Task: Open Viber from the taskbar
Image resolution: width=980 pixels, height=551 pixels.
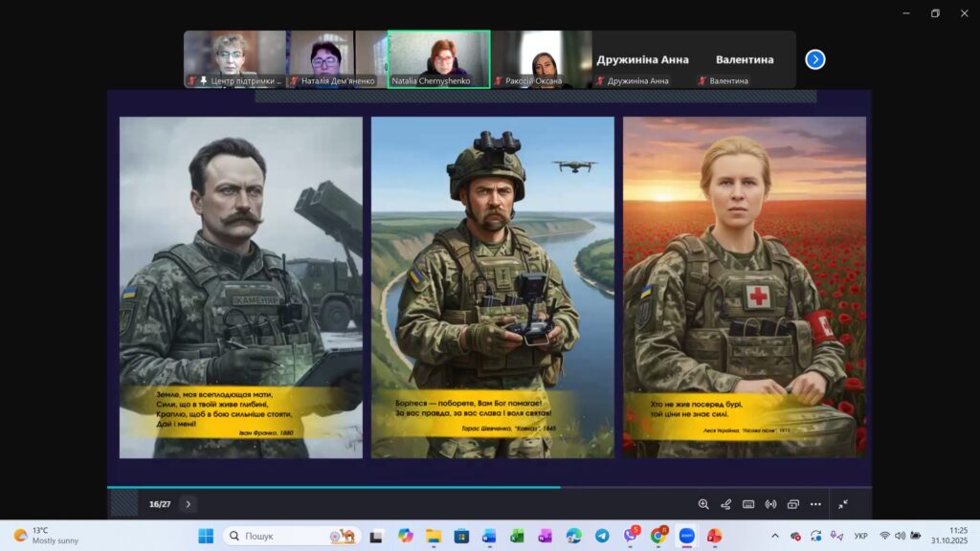Action: pyautogui.click(x=630, y=536)
